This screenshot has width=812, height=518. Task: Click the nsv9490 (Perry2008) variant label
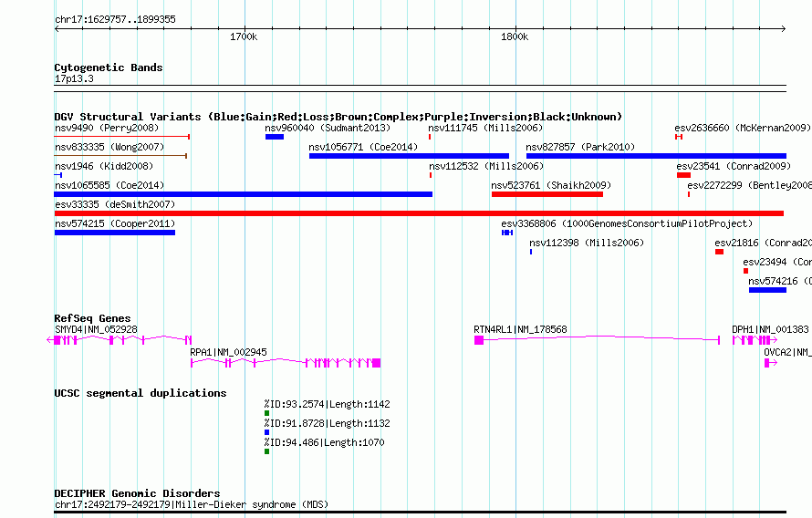(x=107, y=128)
